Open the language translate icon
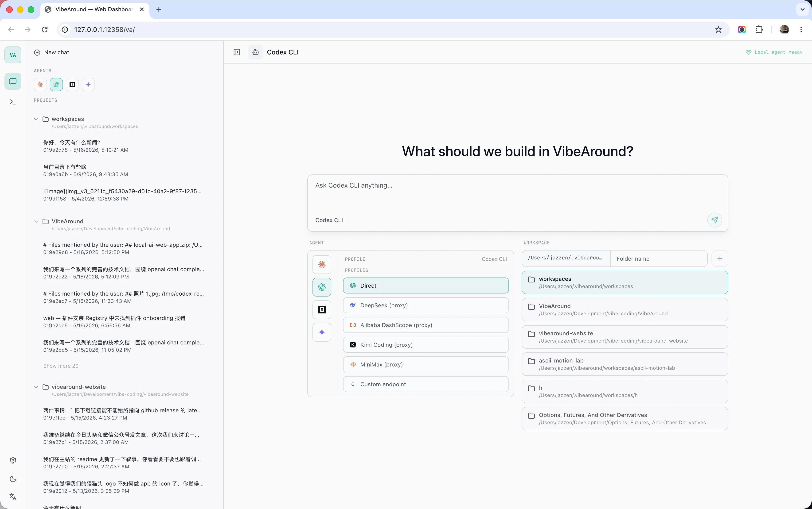 (x=13, y=497)
